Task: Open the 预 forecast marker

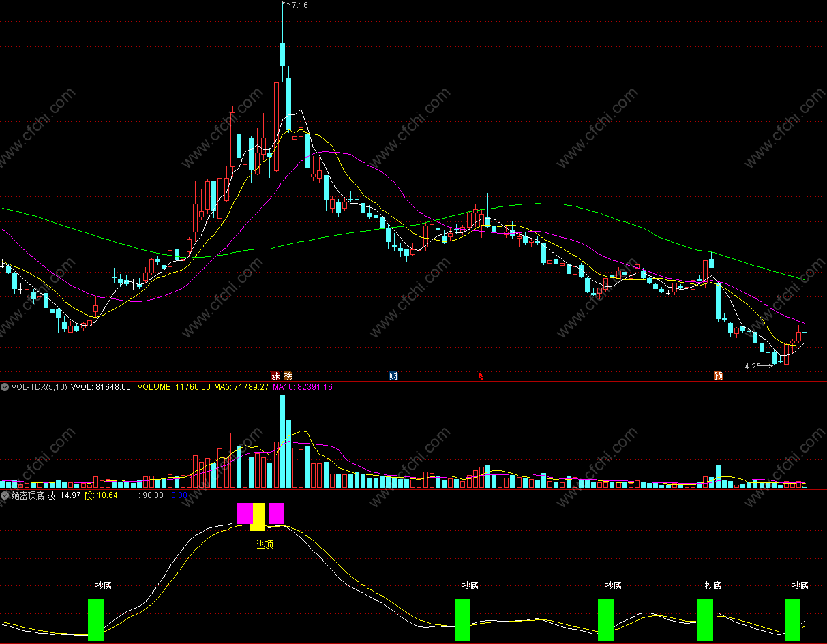Action: [718, 376]
